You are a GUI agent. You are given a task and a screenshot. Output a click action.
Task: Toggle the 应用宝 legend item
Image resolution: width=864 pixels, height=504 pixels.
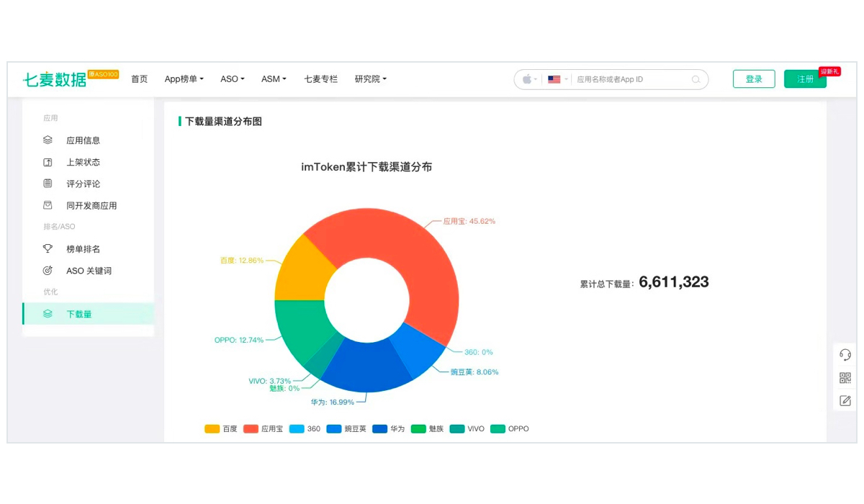tap(264, 428)
